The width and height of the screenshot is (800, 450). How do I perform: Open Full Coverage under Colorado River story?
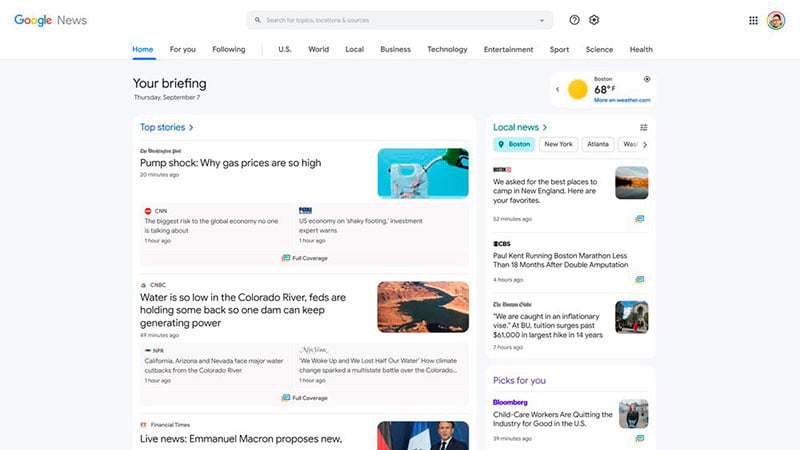305,398
